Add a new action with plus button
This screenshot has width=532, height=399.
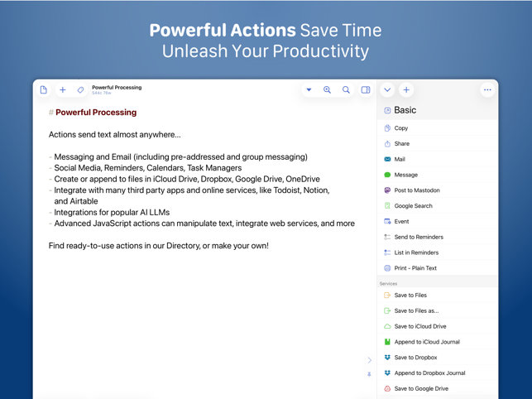tap(406, 90)
